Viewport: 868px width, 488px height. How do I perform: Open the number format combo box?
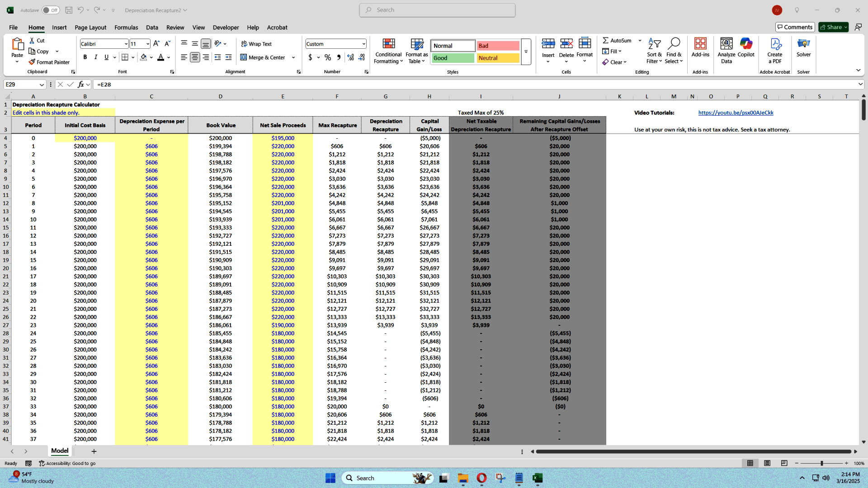click(x=335, y=43)
